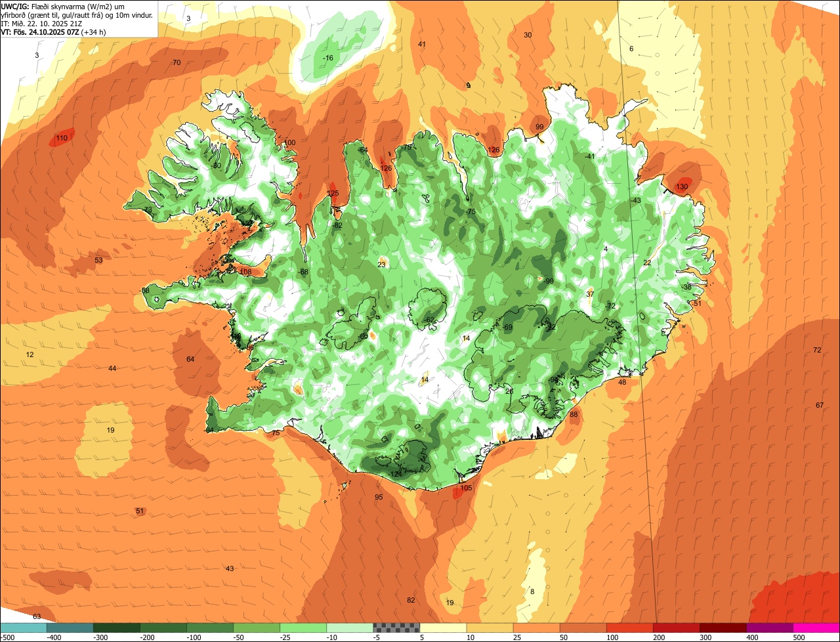
Task: Click the '70' value in the northwest sea
Action: (176, 62)
